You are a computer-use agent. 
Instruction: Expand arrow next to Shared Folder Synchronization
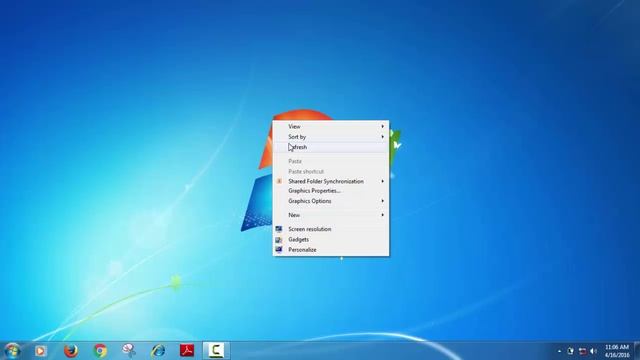point(382,181)
